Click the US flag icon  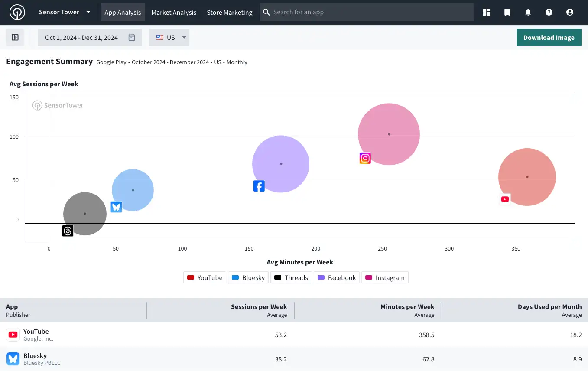point(160,37)
